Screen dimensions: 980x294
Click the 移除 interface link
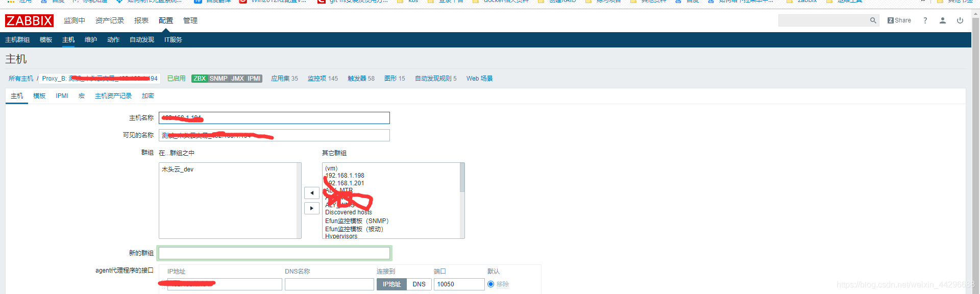click(503, 284)
